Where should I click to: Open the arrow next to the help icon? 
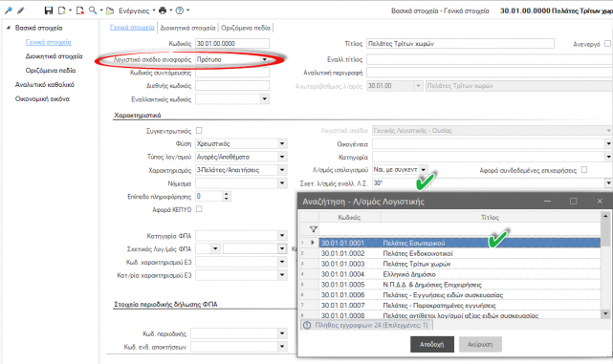point(187,11)
